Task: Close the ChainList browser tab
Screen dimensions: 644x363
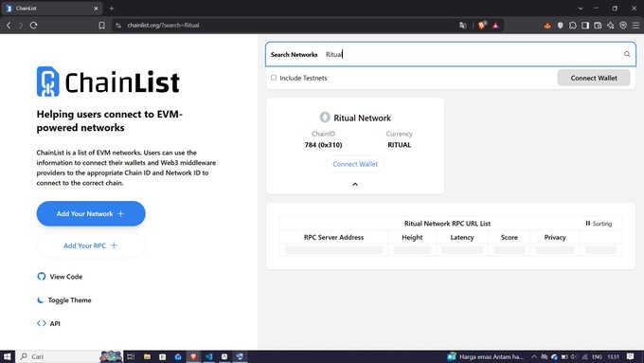Action: point(96,9)
